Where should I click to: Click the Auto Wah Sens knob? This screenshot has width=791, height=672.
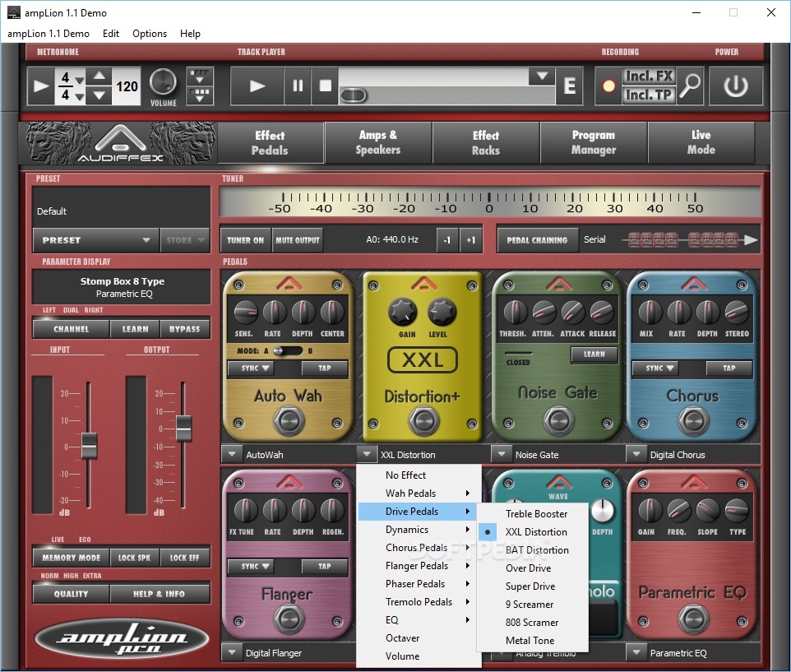click(245, 313)
